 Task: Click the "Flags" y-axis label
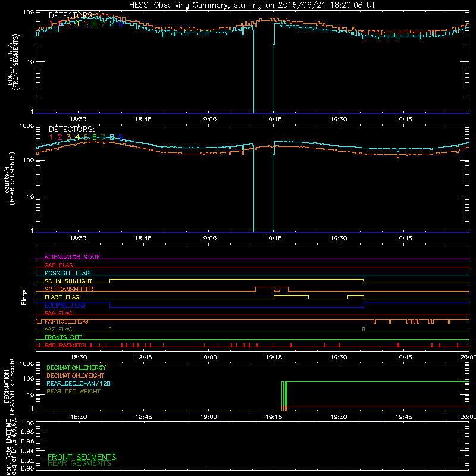point(24,297)
